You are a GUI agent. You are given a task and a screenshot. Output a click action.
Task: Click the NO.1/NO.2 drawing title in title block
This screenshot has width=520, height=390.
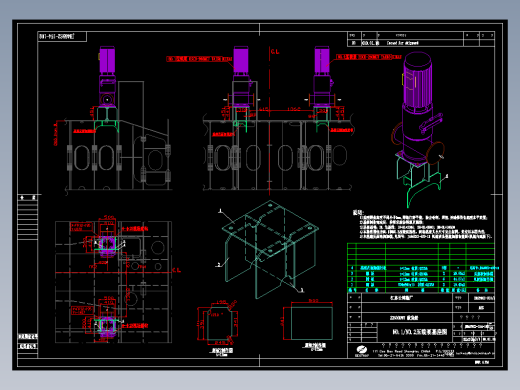pyautogui.click(x=419, y=332)
